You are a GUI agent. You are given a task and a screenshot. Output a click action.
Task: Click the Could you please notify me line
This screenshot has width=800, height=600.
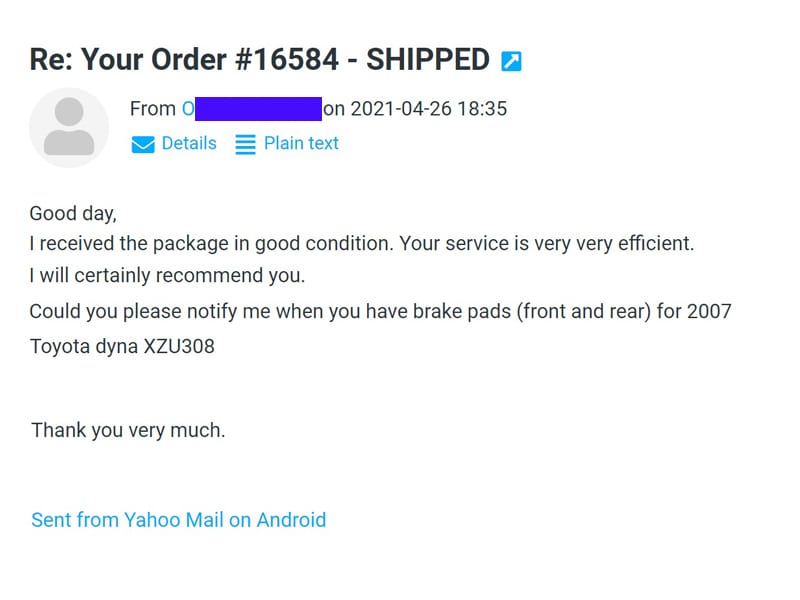(380, 311)
